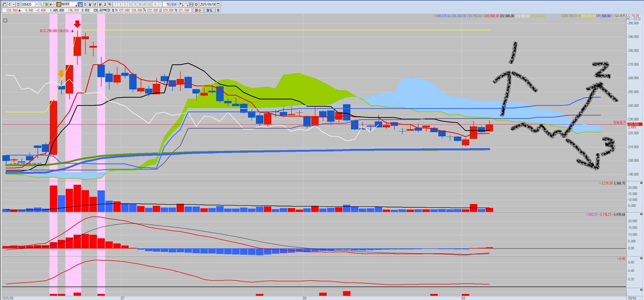Screen dimensions: 644x300
Task: Open the calendar date picker icon
Action: [218, 4]
